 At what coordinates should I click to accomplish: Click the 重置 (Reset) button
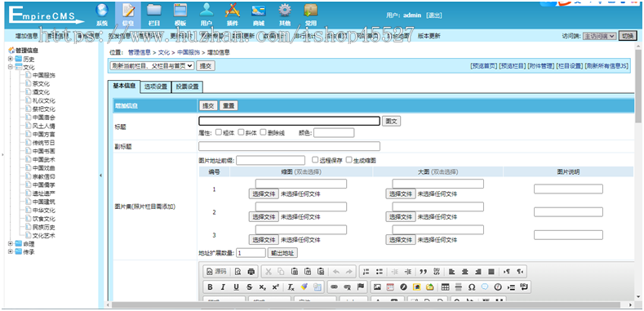coord(229,105)
